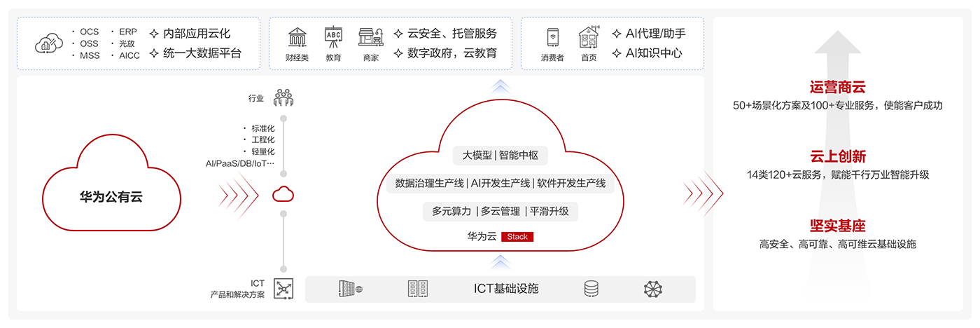Click the 统一大数据平台 text

pos(203,53)
